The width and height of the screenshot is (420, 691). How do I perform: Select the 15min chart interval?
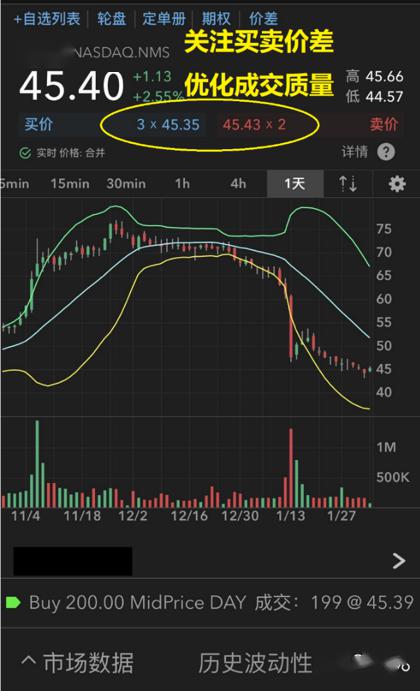point(70,184)
